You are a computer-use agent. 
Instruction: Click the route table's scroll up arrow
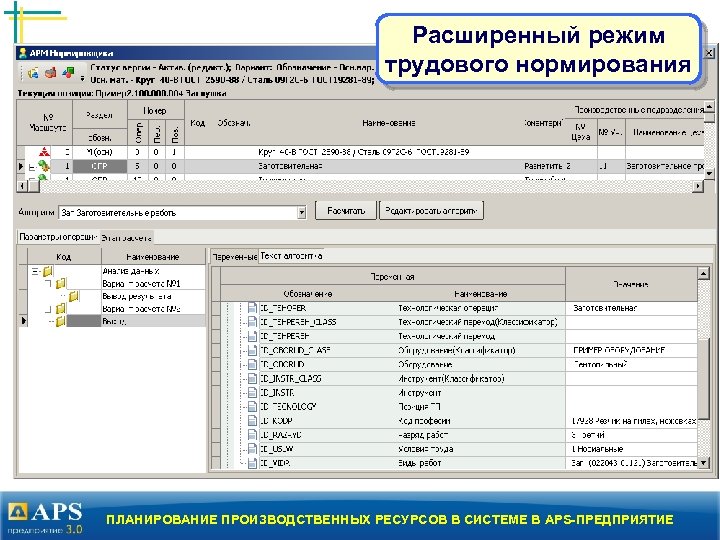coord(709,107)
